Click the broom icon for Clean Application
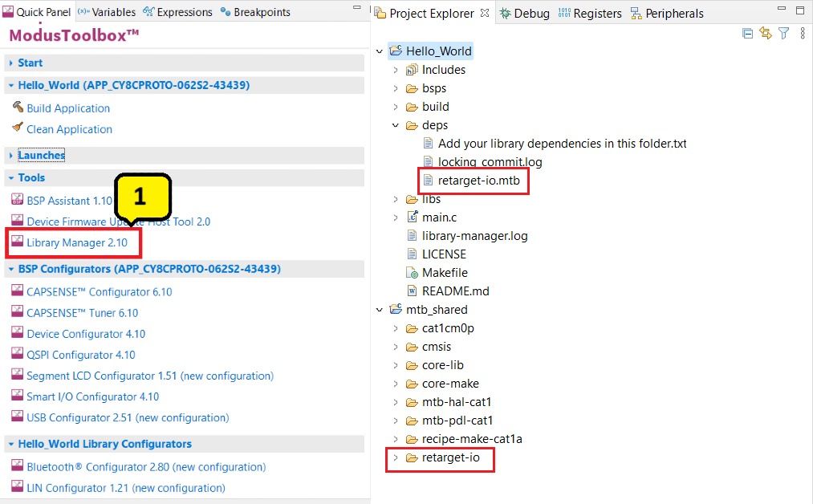This screenshot has height=504, width=813. [18, 128]
